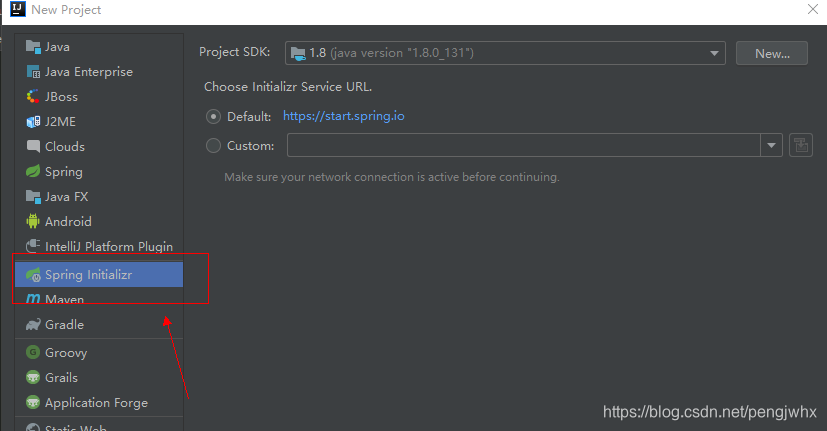Click the Grails icon
The width and height of the screenshot is (827, 431).
coord(33,378)
